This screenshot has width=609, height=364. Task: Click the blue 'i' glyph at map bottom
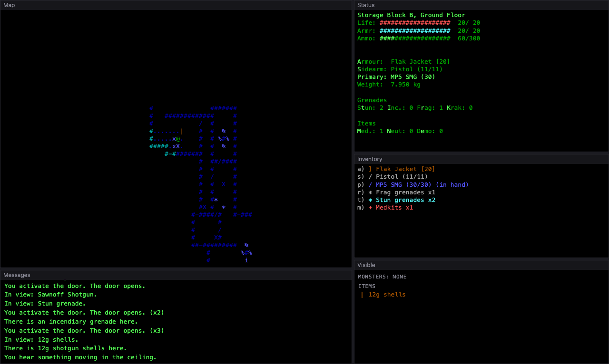tap(246, 260)
